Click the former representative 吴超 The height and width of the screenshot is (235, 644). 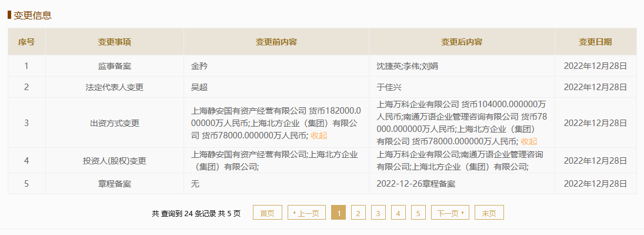click(x=199, y=87)
